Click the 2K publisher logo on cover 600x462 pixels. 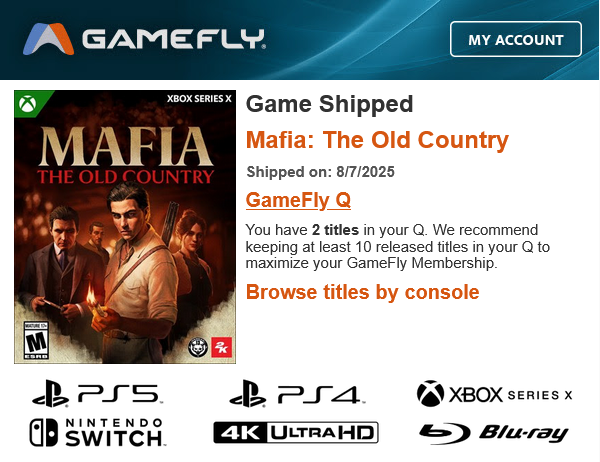click(222, 347)
